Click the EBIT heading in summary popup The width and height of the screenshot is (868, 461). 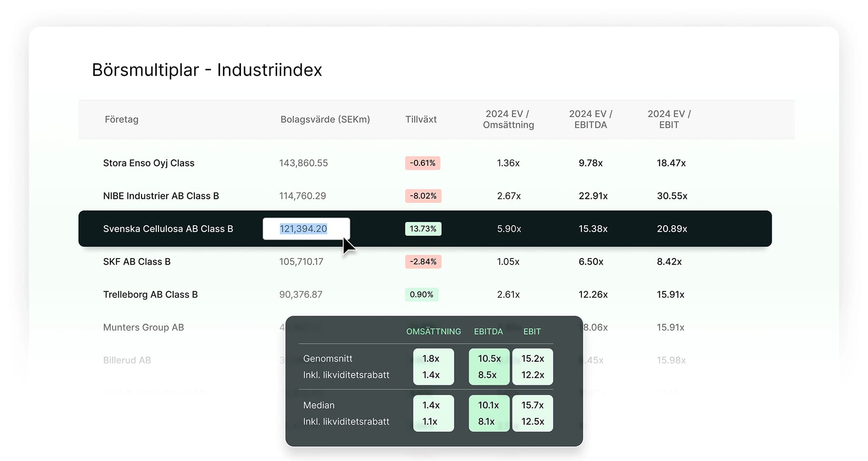pyautogui.click(x=532, y=332)
